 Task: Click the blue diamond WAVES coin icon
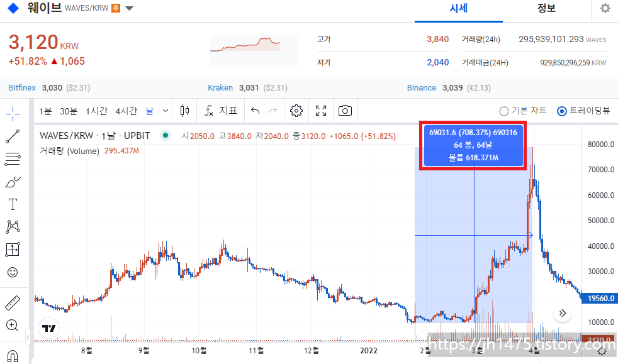click(x=13, y=8)
